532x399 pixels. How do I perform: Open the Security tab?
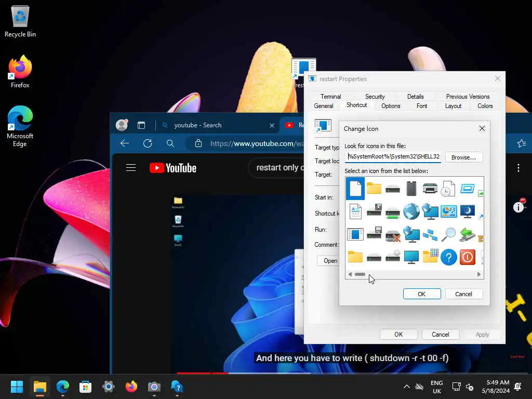tap(375, 96)
